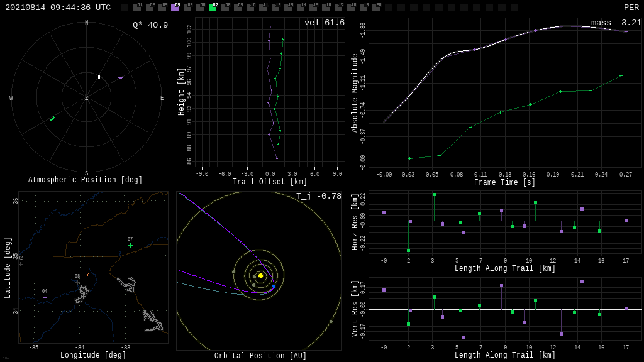Click the date and time UTC label
This screenshot has width=644, height=362.
(58, 8)
